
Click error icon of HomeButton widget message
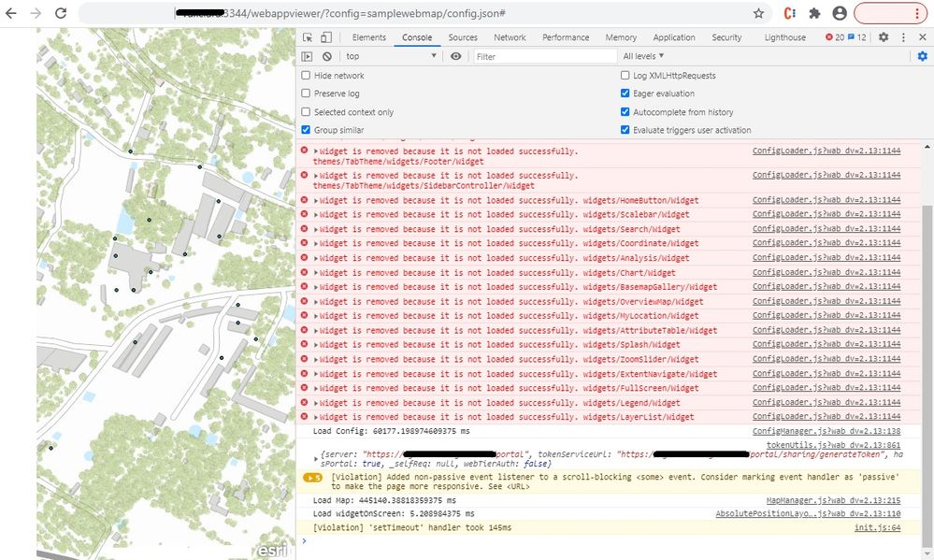(305, 199)
